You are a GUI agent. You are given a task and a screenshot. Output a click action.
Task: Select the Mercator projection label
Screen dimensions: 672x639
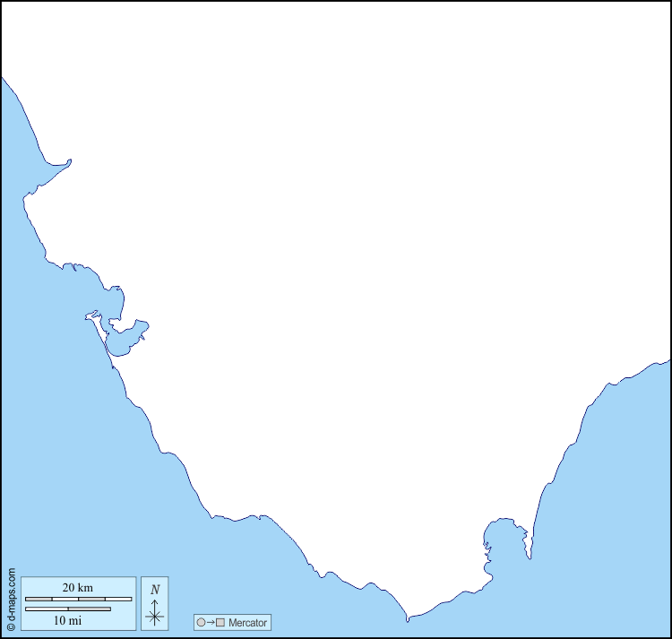click(247, 622)
